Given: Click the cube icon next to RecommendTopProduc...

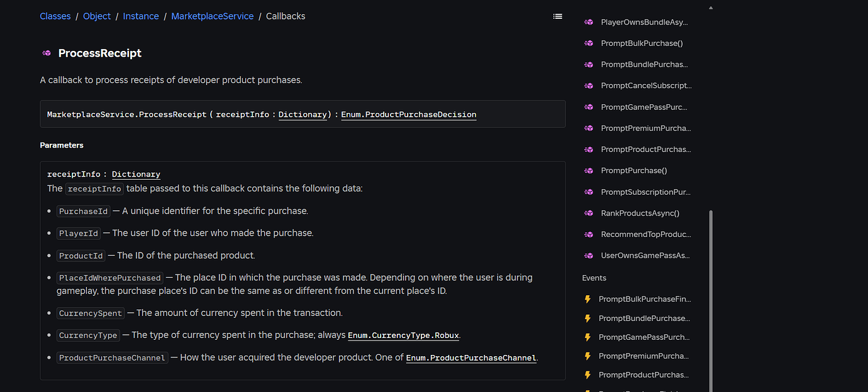Looking at the screenshot, I should click(589, 234).
